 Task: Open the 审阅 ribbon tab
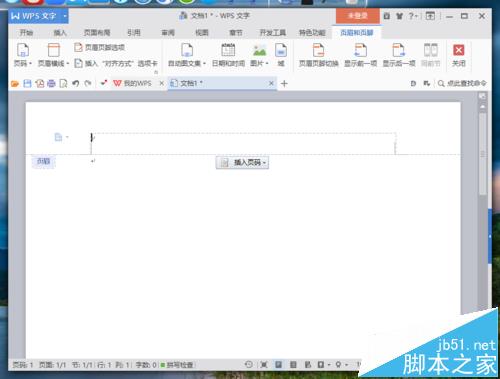coord(168,33)
